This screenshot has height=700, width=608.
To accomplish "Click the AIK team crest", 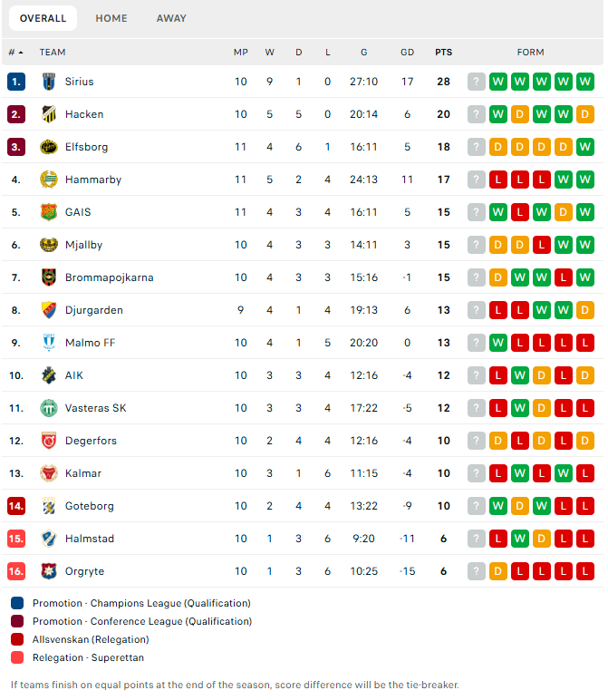I will (49, 375).
